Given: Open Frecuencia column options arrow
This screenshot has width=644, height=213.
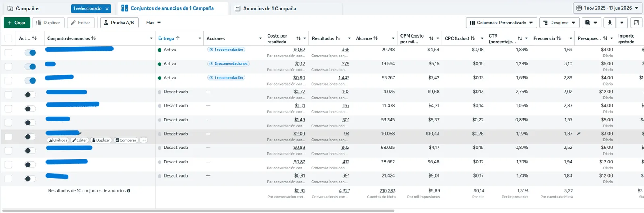Looking at the screenshot, I should pyautogui.click(x=570, y=38).
